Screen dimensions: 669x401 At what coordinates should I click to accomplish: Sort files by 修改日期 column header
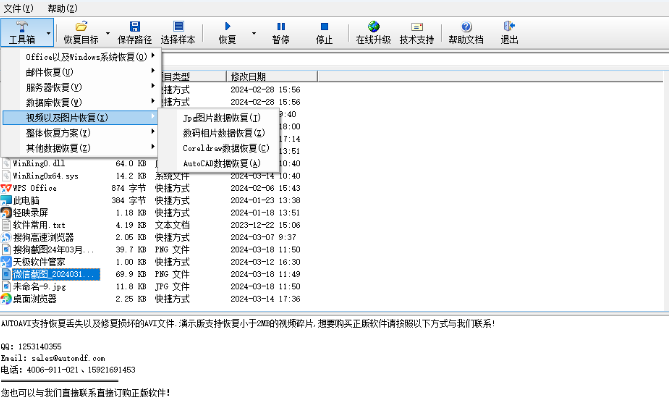(x=248, y=76)
